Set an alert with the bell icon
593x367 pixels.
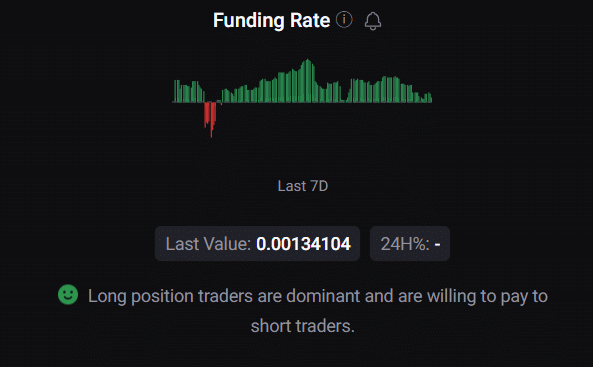pyautogui.click(x=373, y=21)
